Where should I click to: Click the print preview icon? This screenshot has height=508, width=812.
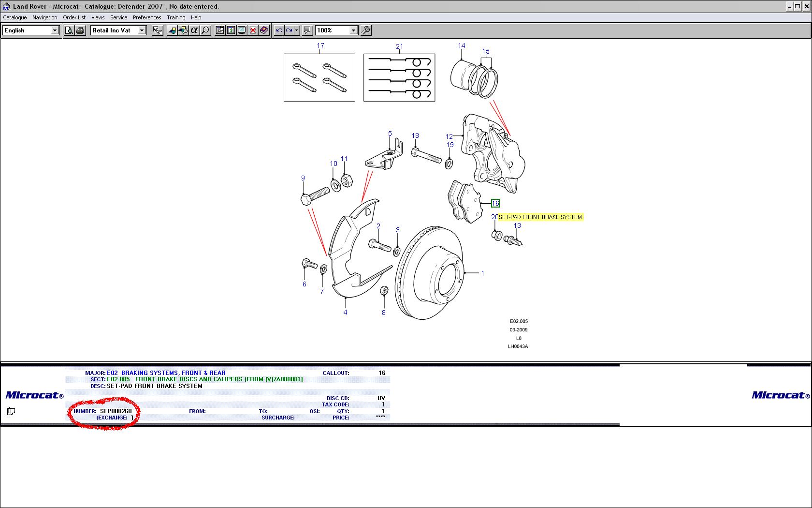pos(69,30)
